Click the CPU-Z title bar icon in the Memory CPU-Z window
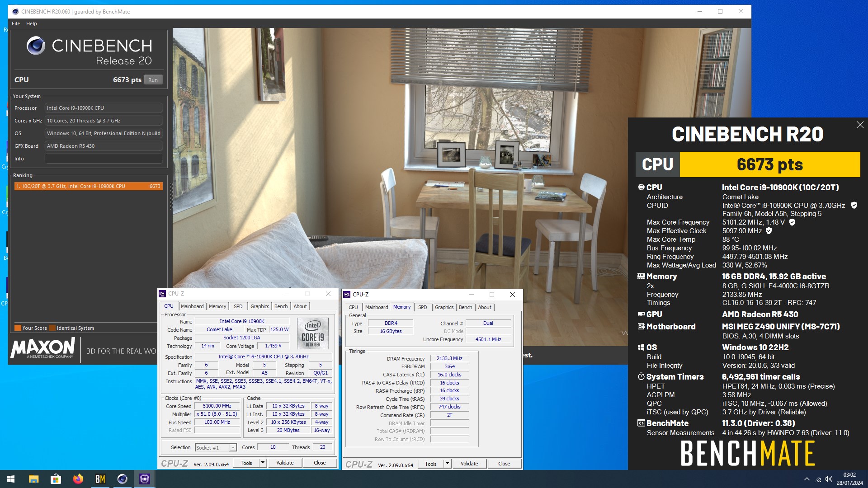This screenshot has width=868, height=488. pyautogui.click(x=347, y=295)
